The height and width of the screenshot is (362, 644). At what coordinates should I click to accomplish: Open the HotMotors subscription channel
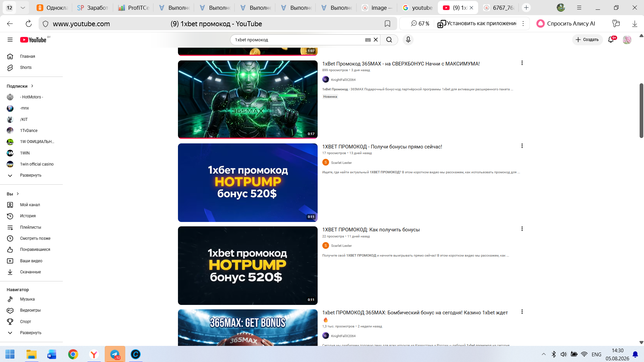[x=31, y=97]
